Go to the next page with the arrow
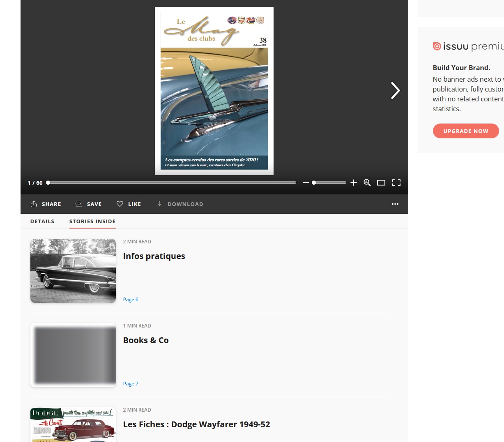The height and width of the screenshot is (442, 504). (x=395, y=91)
